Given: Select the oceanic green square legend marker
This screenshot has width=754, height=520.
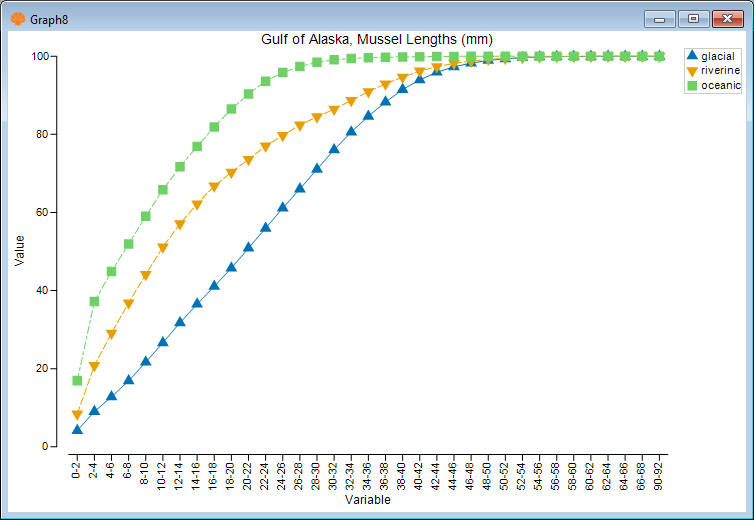Looking at the screenshot, I should coord(691,86).
